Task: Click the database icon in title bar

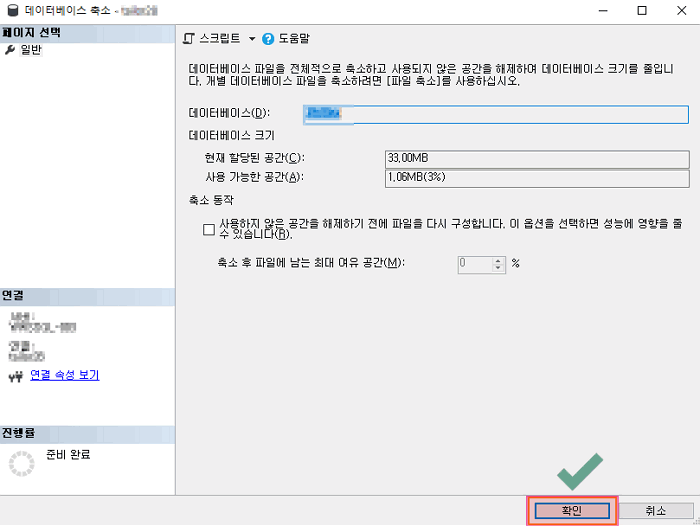Action: [x=13, y=11]
